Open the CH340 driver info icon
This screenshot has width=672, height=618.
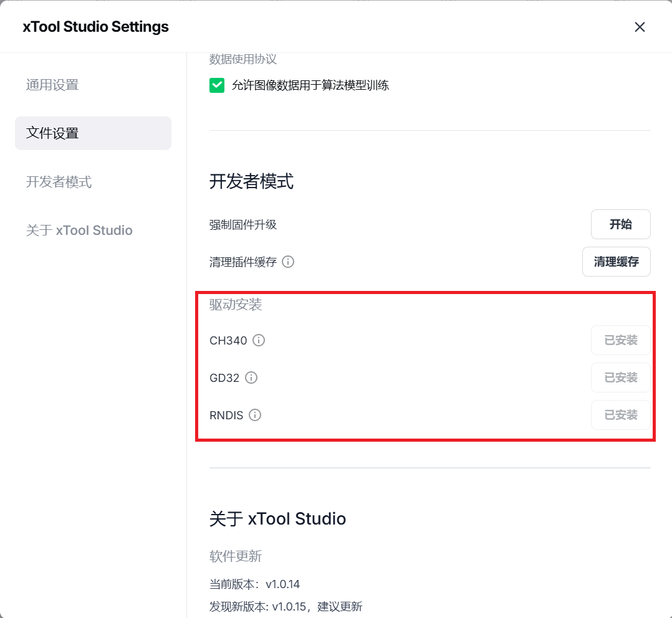pos(259,340)
